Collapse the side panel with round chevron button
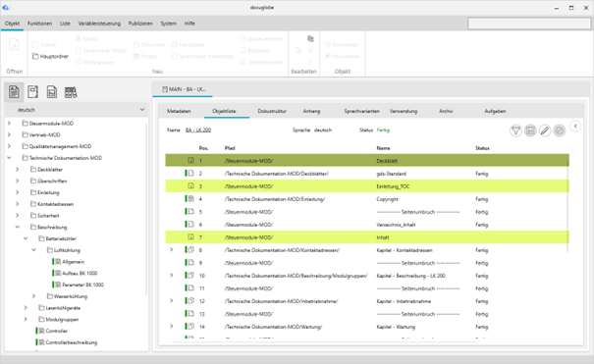The image size is (594, 364). click(575, 126)
